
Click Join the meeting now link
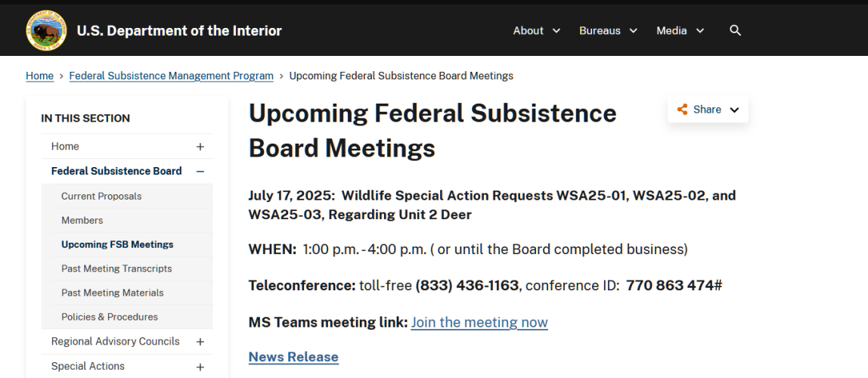[x=479, y=322]
